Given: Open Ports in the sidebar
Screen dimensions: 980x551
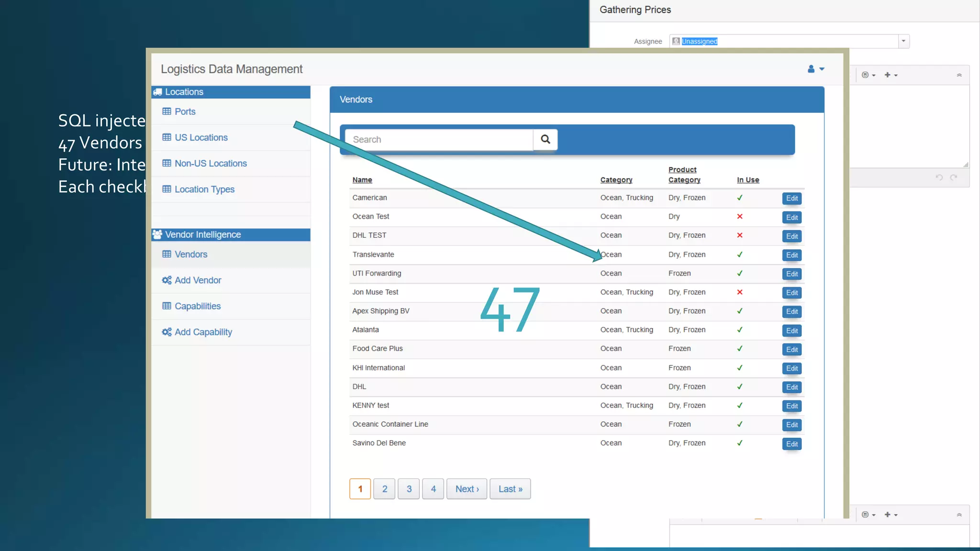Looking at the screenshot, I should [x=185, y=111].
